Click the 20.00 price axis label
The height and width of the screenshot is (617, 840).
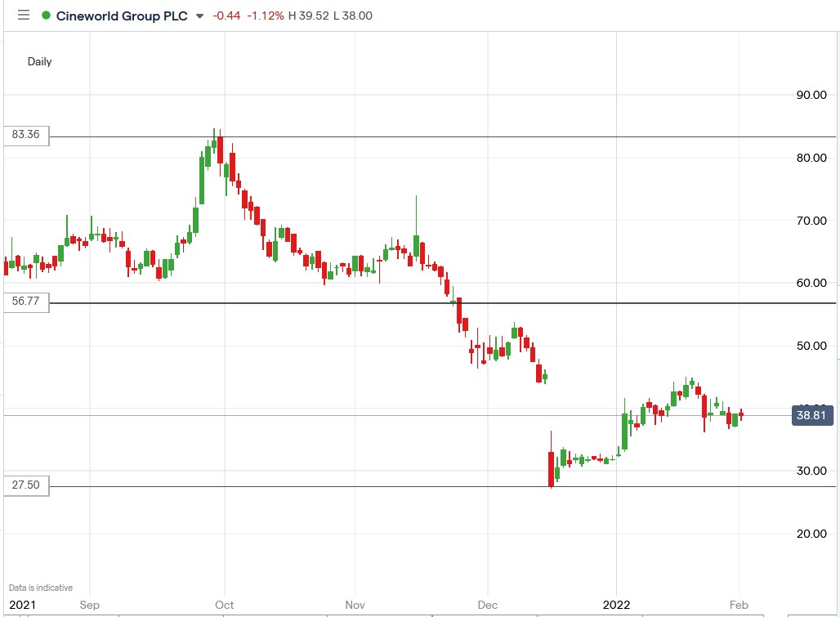click(811, 534)
